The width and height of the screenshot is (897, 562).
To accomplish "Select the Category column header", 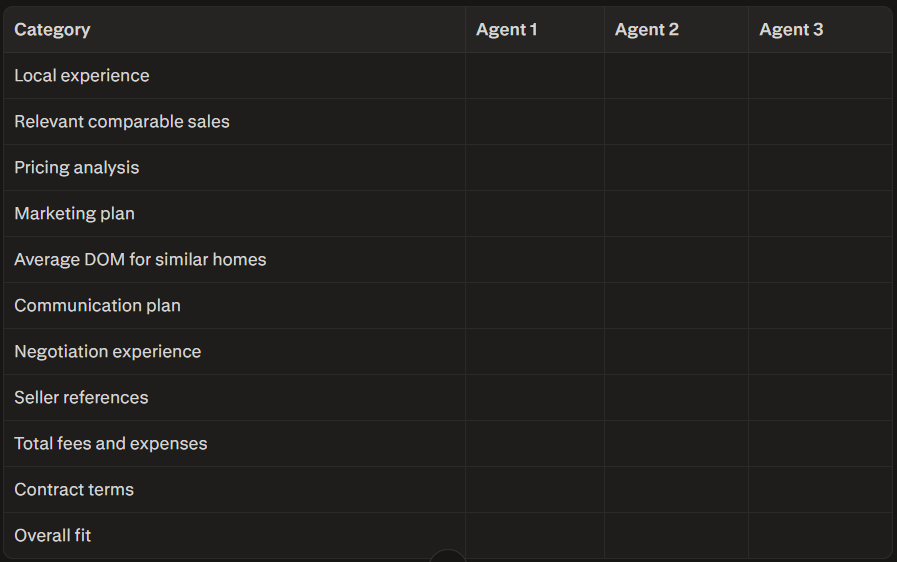I will (52, 30).
